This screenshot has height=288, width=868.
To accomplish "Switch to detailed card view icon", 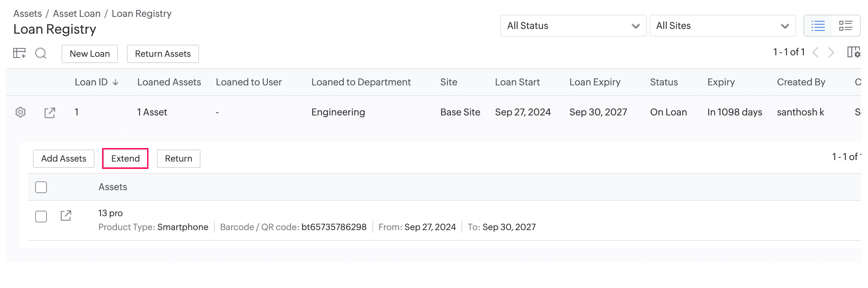I will [846, 26].
